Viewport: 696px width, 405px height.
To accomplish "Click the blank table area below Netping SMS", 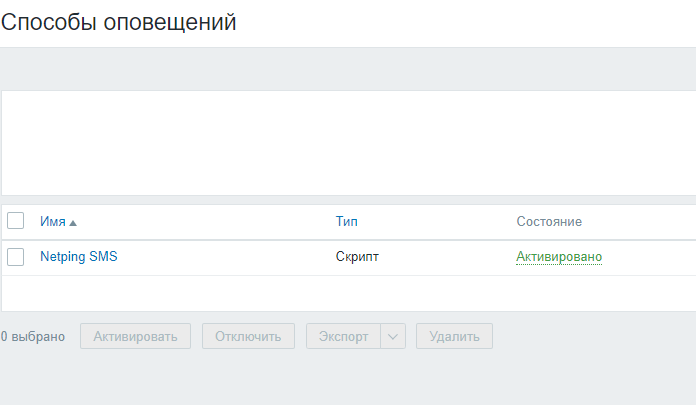I will [348, 293].
